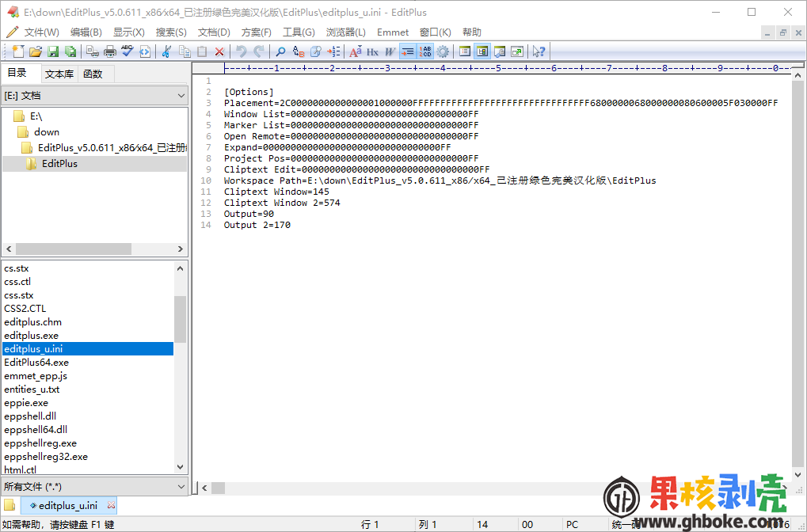
Task: Toggle the directory window panel button
Action: (482, 51)
